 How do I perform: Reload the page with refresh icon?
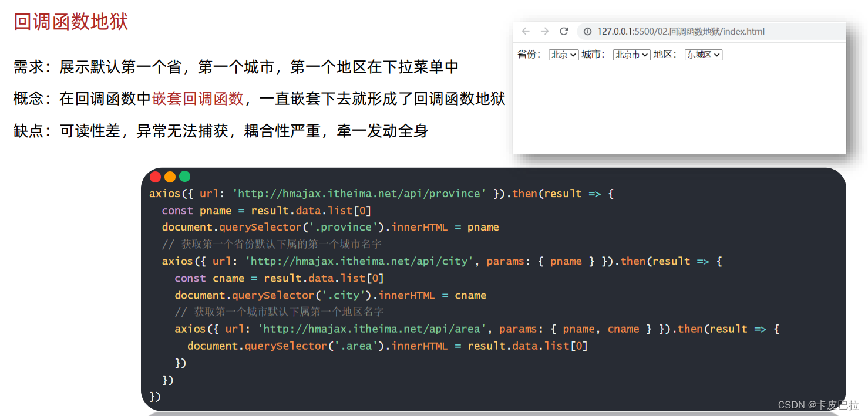tap(564, 32)
